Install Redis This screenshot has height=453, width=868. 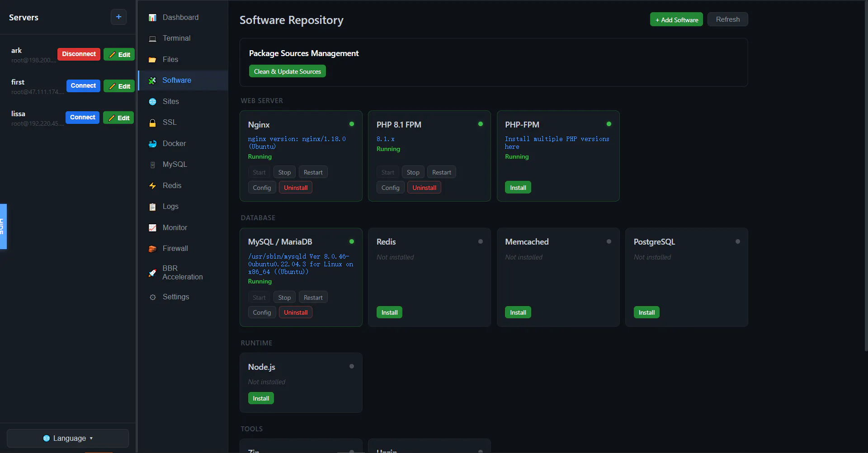[389, 312]
